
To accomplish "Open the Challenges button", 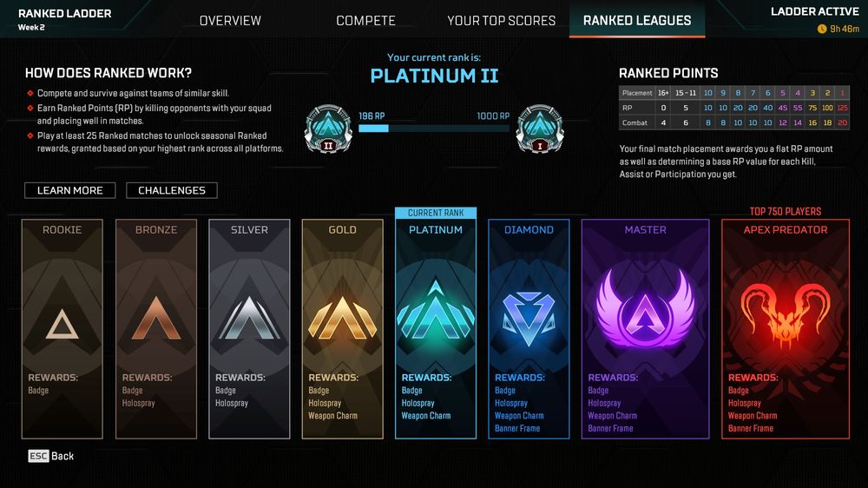I will (x=172, y=190).
